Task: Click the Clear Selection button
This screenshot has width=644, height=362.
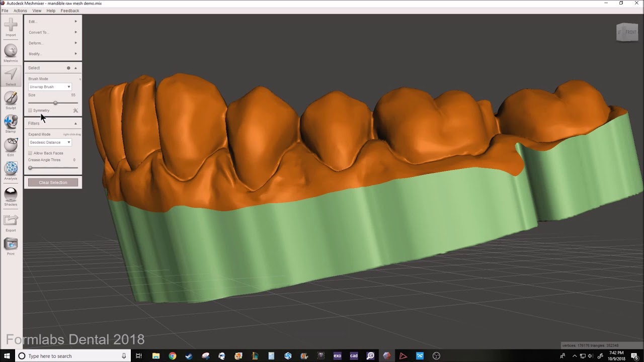Action: click(x=53, y=183)
